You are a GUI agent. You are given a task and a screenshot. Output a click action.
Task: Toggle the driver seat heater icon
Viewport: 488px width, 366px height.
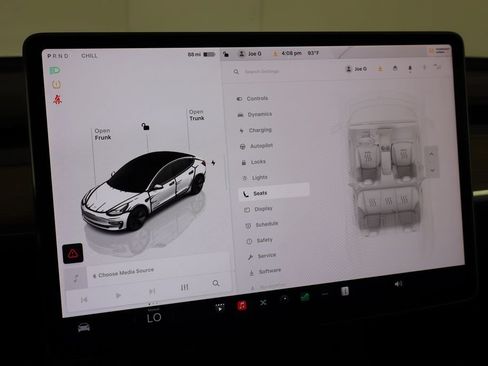click(x=368, y=157)
